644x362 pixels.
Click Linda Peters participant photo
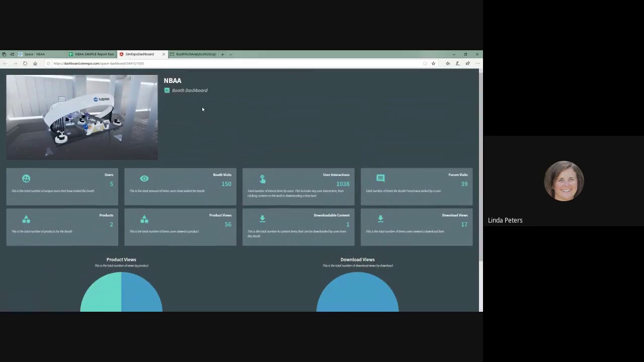564,181
